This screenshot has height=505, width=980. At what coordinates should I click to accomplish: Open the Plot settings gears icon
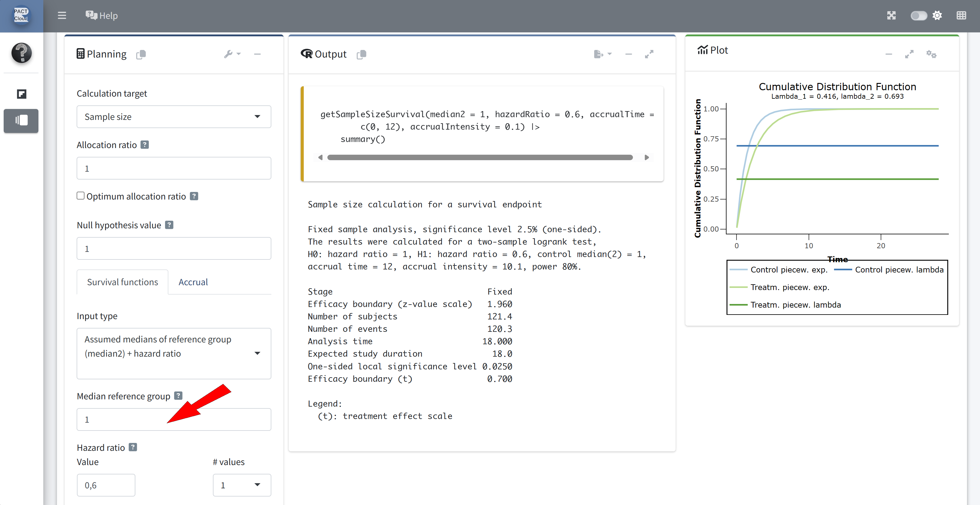pos(931,54)
